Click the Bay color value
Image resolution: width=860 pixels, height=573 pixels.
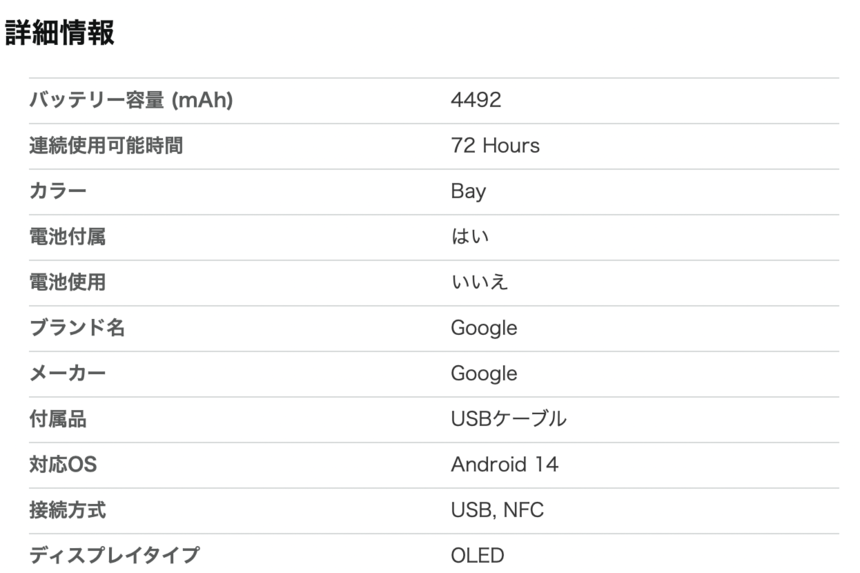468,191
